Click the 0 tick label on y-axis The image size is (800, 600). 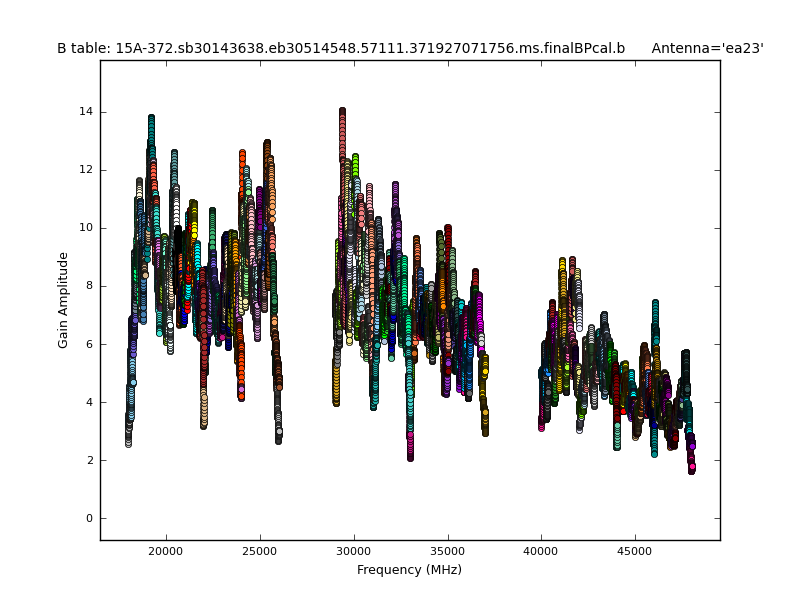point(89,518)
